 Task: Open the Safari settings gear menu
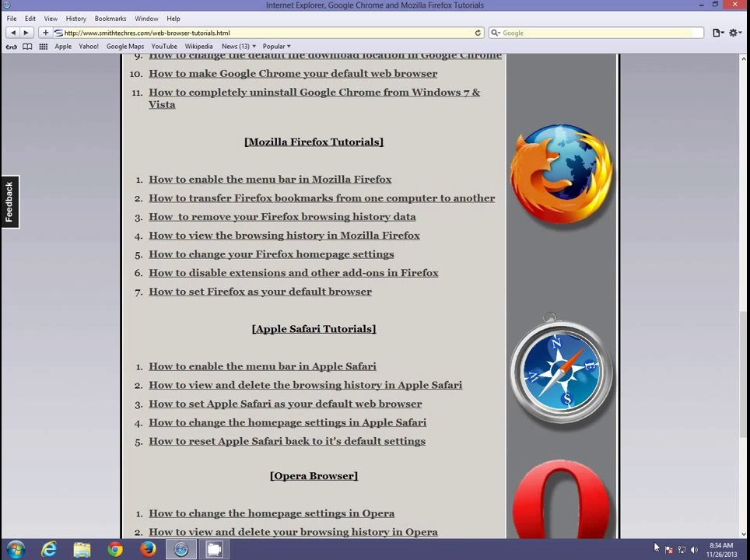point(735,33)
